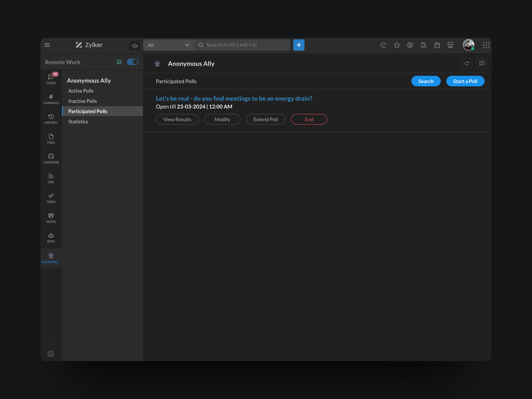Open the energy drain poll question link
532x399 pixels.
(x=234, y=99)
